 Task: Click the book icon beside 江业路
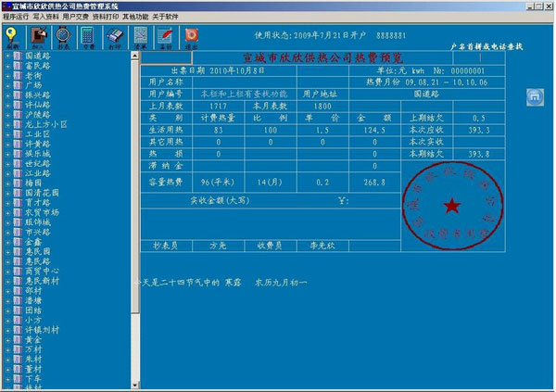[18, 173]
